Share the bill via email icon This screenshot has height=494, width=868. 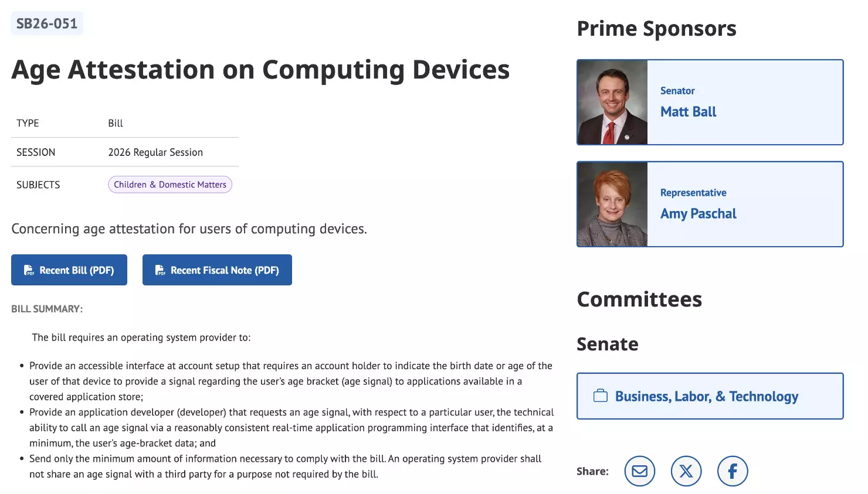pyautogui.click(x=639, y=471)
